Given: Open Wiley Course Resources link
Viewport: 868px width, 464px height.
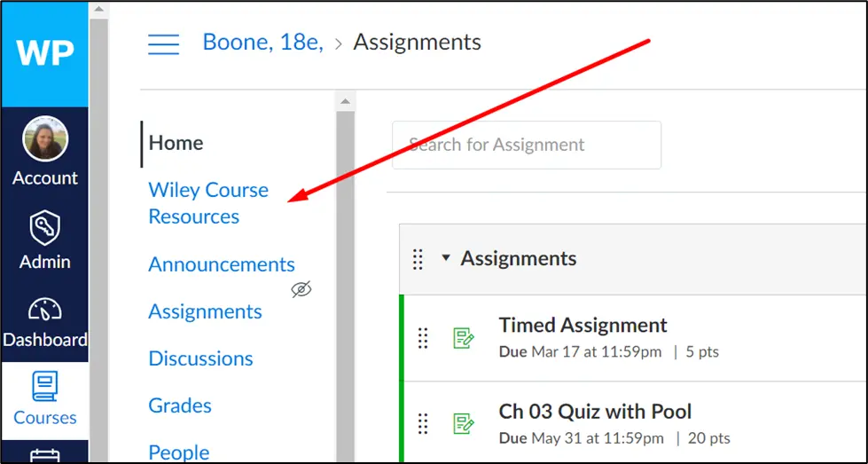Looking at the screenshot, I should [x=208, y=203].
